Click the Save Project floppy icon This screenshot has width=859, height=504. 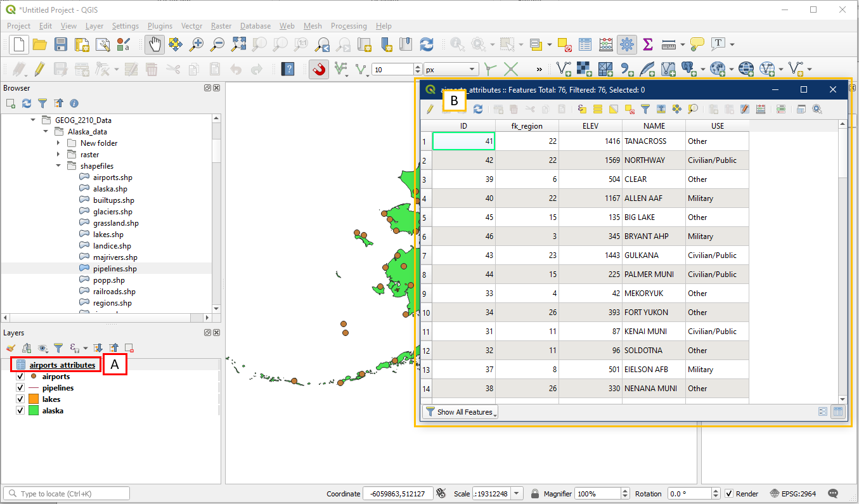tap(61, 44)
